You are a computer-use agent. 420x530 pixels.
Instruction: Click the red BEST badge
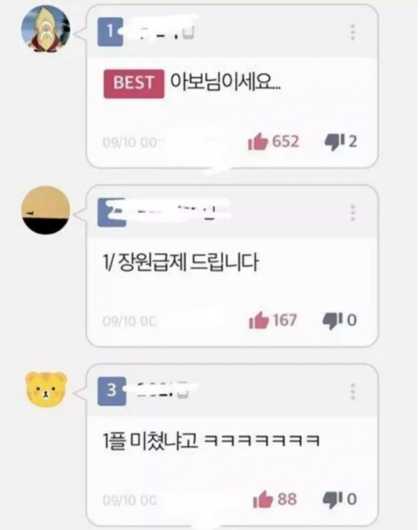(x=134, y=84)
